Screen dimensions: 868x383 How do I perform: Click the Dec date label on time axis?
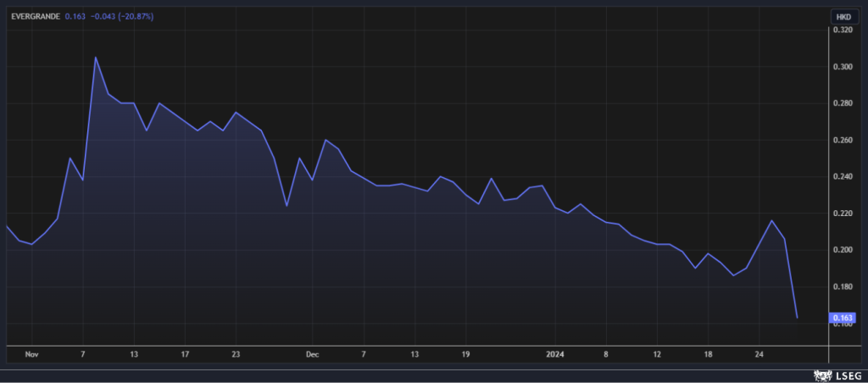(313, 354)
